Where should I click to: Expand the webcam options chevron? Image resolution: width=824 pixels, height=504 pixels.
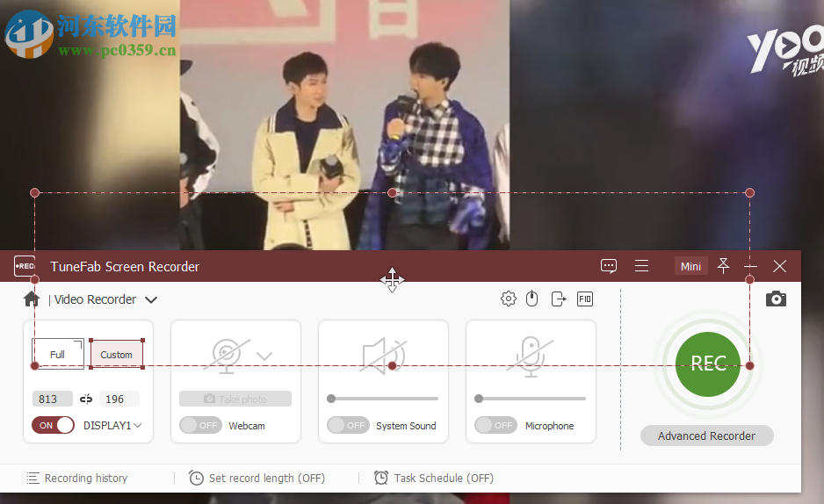click(x=264, y=356)
